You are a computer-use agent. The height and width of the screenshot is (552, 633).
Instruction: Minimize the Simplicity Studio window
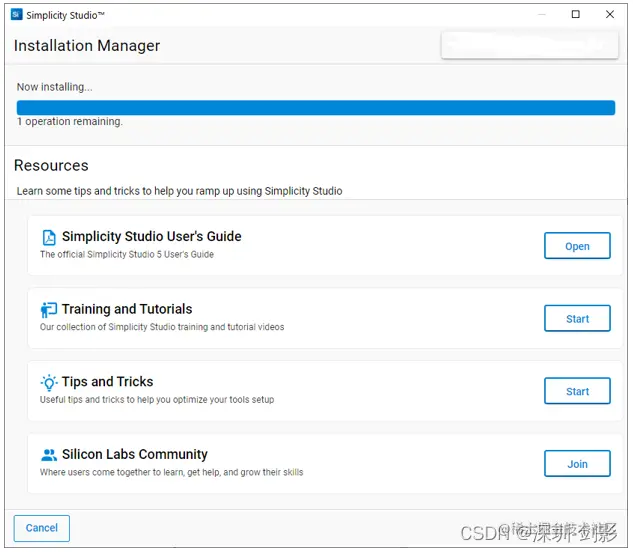click(542, 15)
